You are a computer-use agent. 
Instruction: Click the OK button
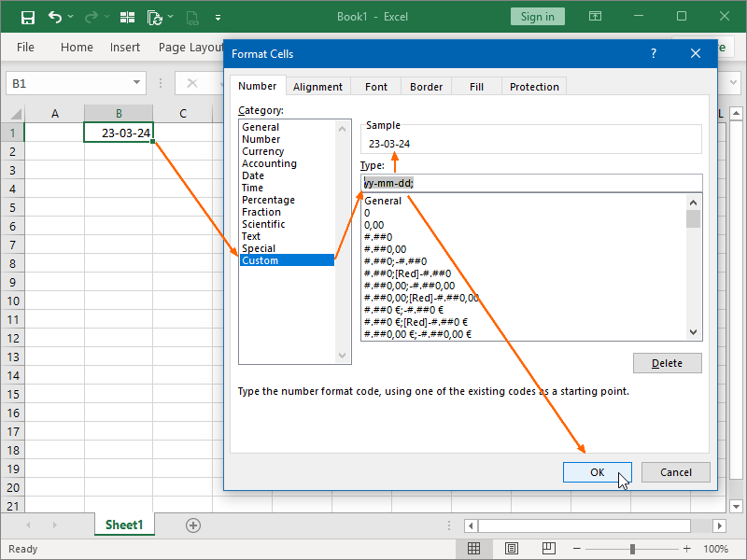(x=598, y=472)
